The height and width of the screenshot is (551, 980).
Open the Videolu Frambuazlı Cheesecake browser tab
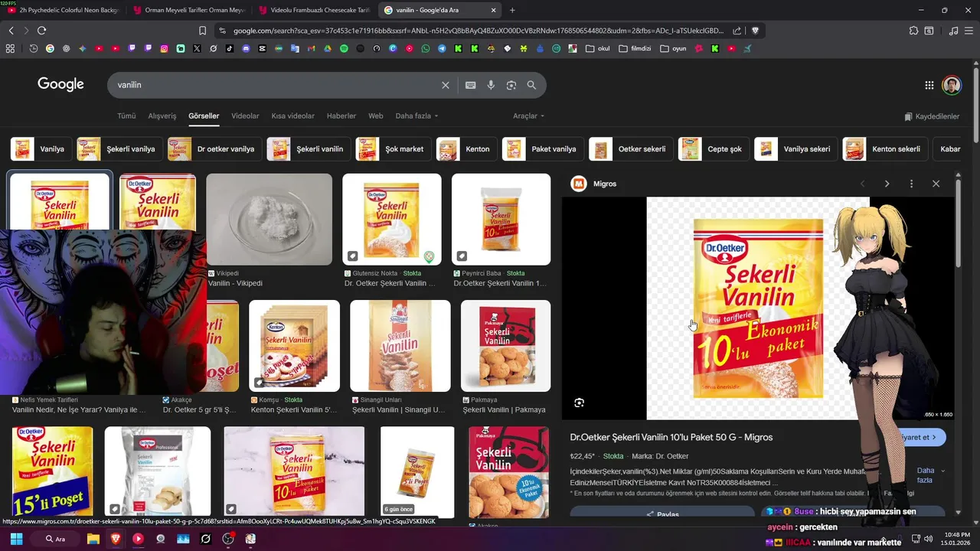pos(314,10)
